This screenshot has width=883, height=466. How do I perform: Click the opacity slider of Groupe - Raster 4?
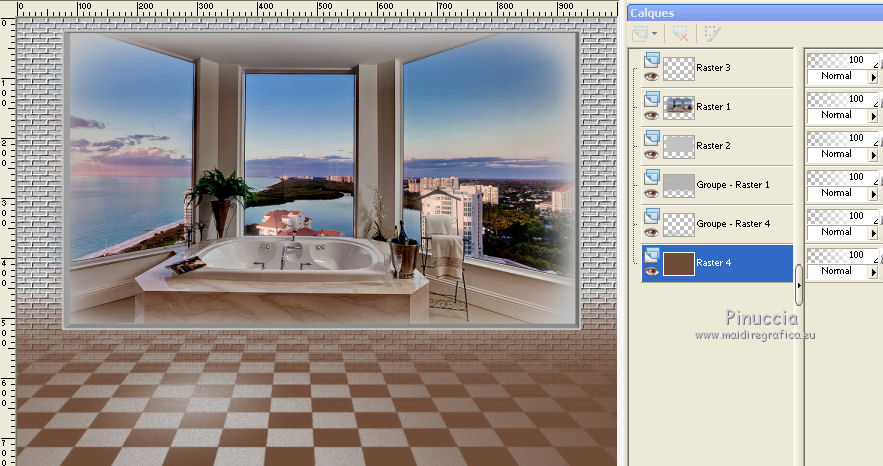(842, 216)
